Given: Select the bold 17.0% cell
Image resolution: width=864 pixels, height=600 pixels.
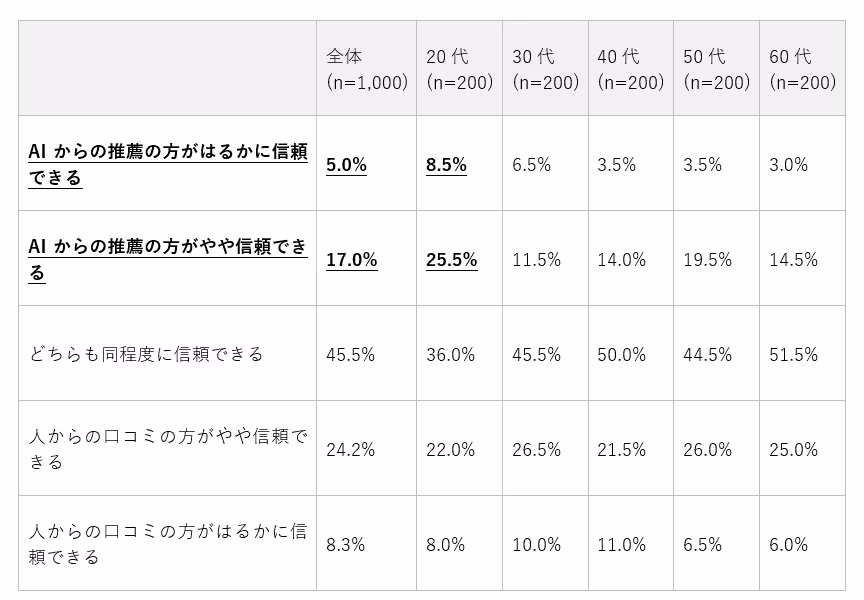Looking at the screenshot, I should [352, 260].
